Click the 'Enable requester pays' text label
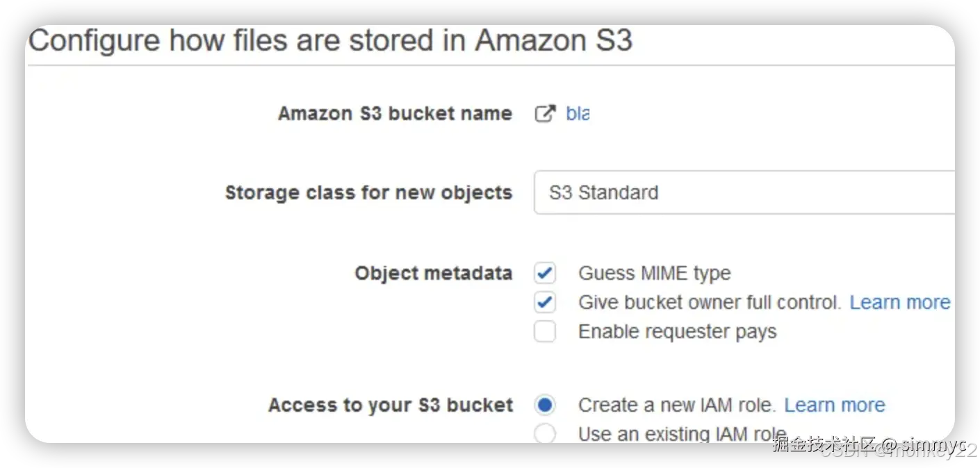The image size is (980, 468). click(677, 332)
